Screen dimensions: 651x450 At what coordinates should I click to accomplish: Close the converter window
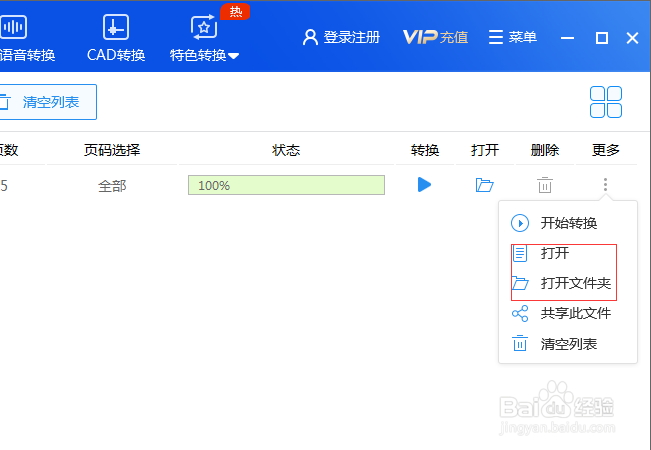click(x=632, y=38)
